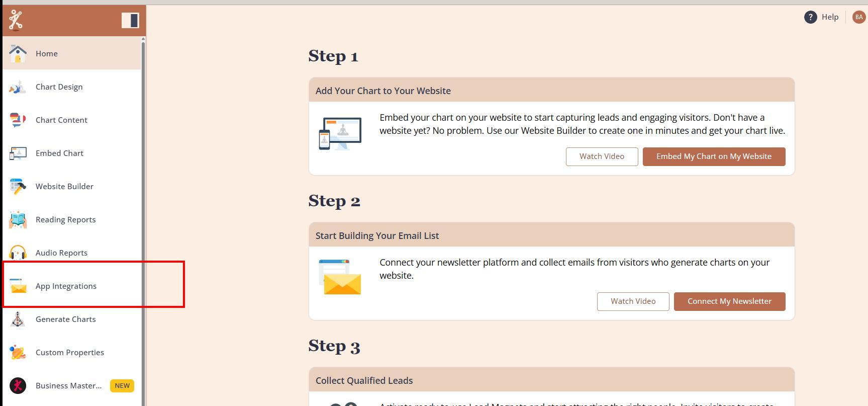Click the Help question mark icon
This screenshot has width=868, height=406.
(x=810, y=17)
